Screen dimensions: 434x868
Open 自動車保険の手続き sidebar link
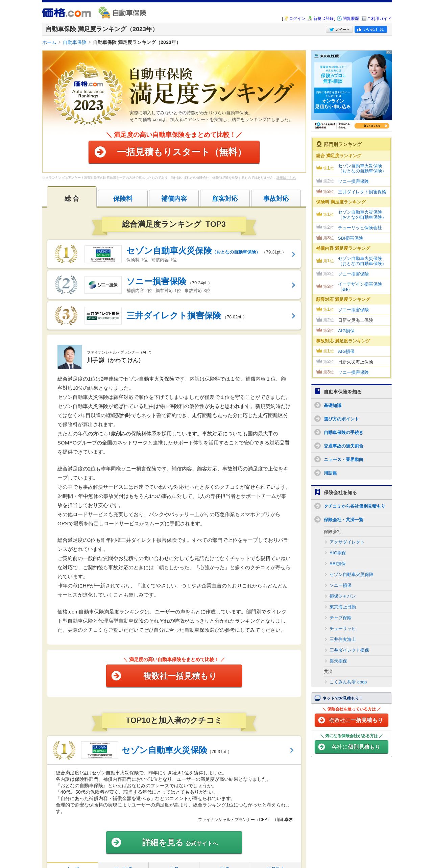coord(343,432)
